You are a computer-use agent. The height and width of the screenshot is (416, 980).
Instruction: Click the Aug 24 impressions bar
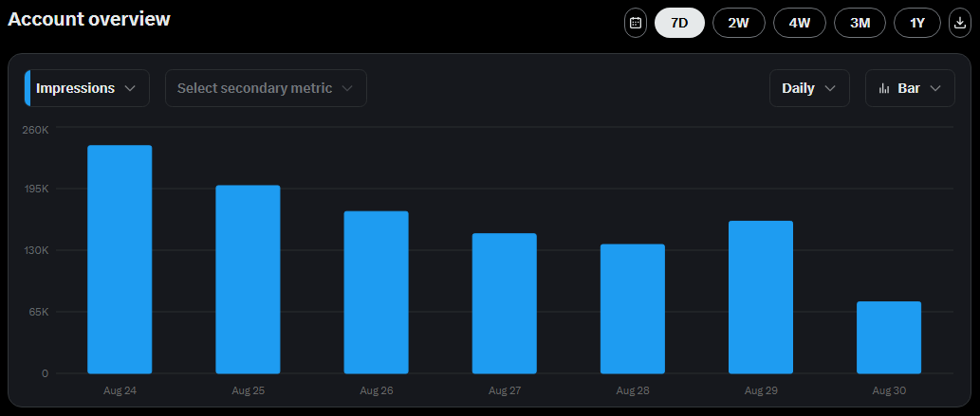tap(120, 260)
